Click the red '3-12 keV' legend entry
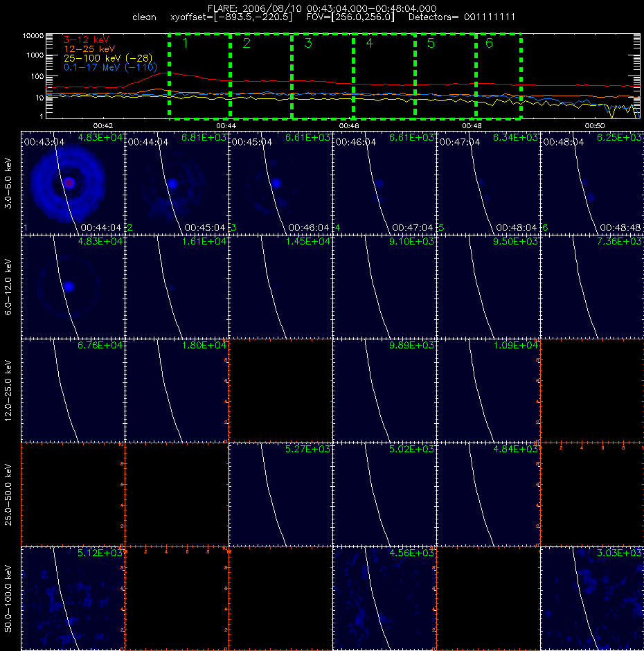 (x=86, y=40)
